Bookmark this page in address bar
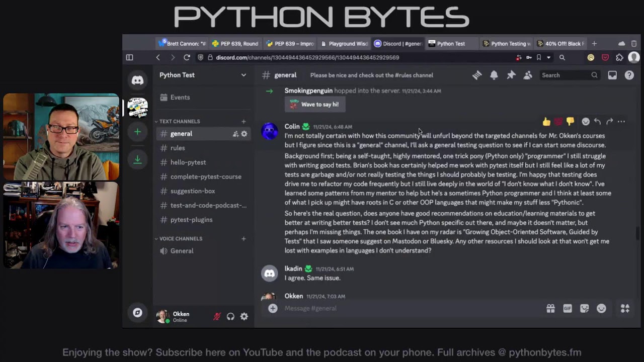This screenshot has height=362, width=644. click(x=539, y=58)
